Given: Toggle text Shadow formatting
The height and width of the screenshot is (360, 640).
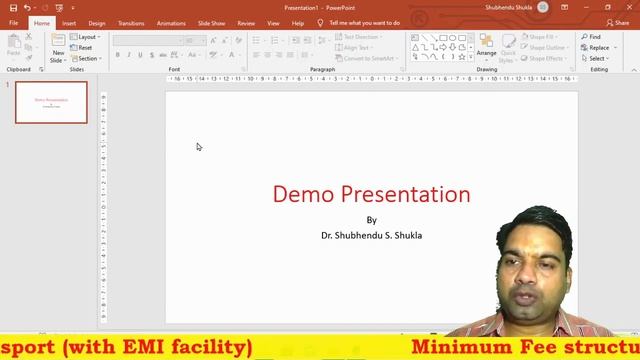Looking at the screenshot, I should 152,55.
